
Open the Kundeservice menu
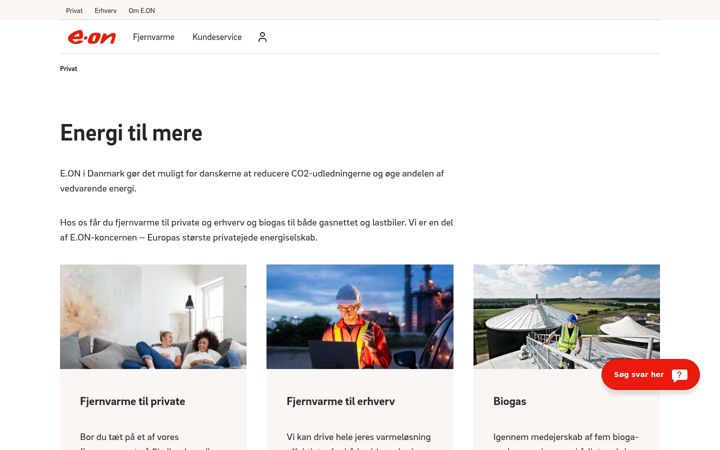(x=217, y=37)
